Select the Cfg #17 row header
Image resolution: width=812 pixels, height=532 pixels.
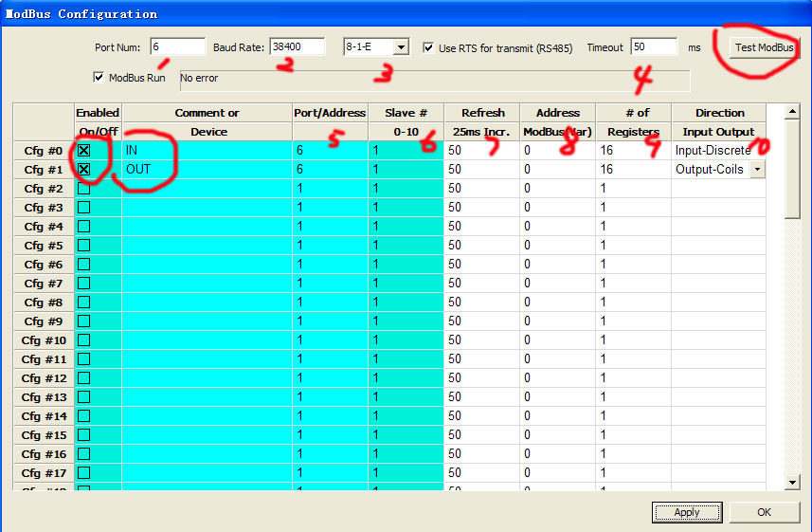(44, 473)
